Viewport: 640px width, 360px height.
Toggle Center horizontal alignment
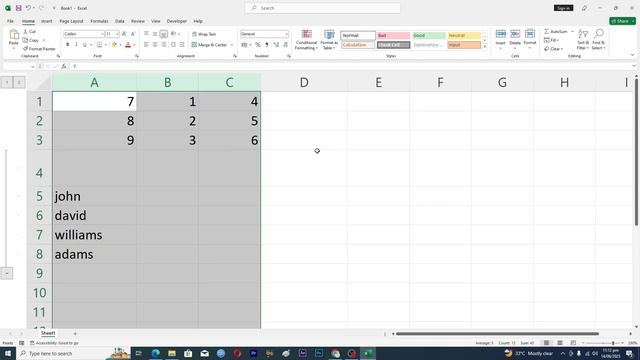pyautogui.click(x=155, y=45)
